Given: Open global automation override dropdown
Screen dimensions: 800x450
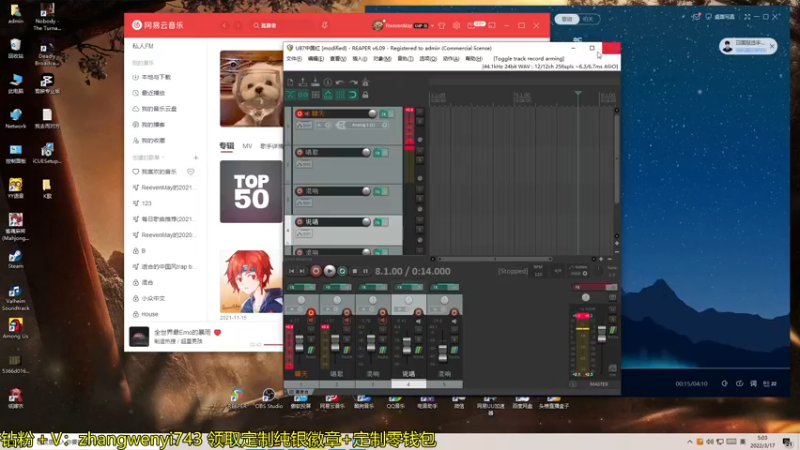Looking at the screenshot, I should [578, 270].
